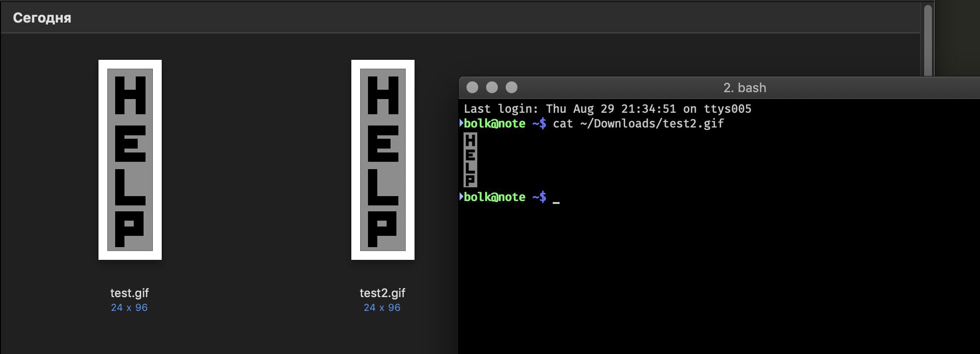Close the bash terminal window
The width and height of the screenshot is (980, 354).
[472, 87]
